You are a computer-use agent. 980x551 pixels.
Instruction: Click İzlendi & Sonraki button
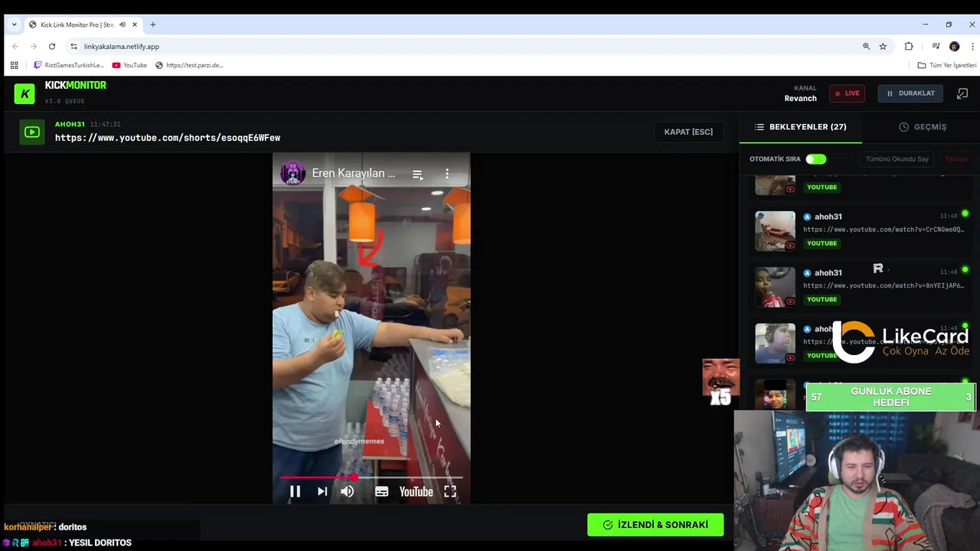[655, 525]
